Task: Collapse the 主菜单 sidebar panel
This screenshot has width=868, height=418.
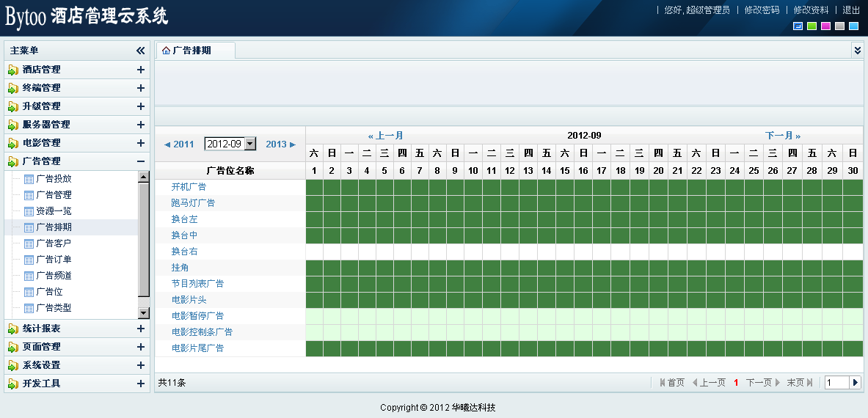Action: (140, 51)
